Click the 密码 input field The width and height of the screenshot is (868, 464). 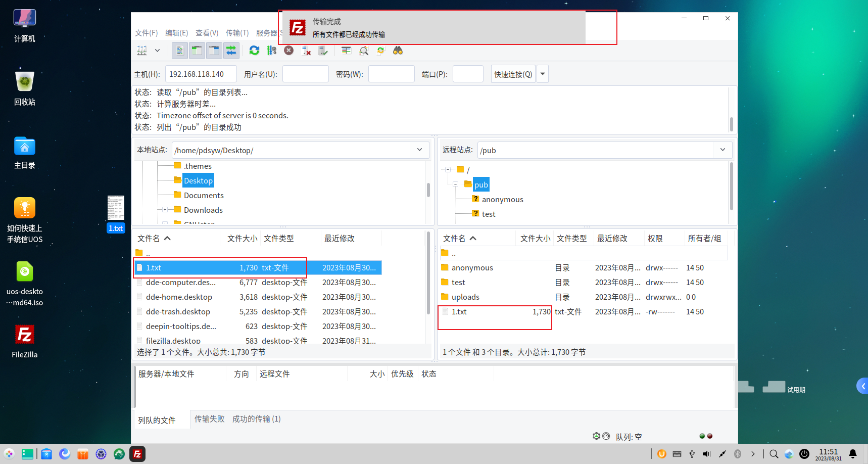391,74
